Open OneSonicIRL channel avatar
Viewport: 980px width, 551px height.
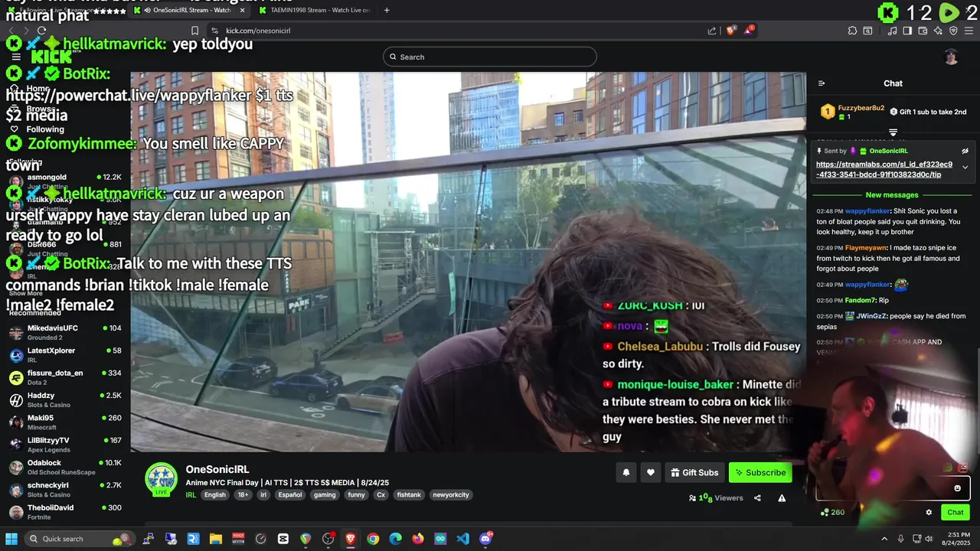pos(161,479)
